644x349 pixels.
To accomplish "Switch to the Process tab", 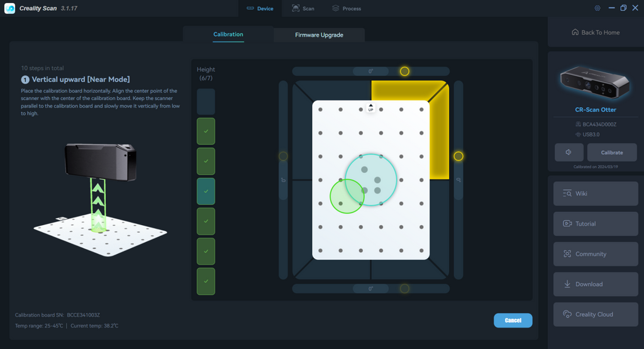I will (x=347, y=9).
